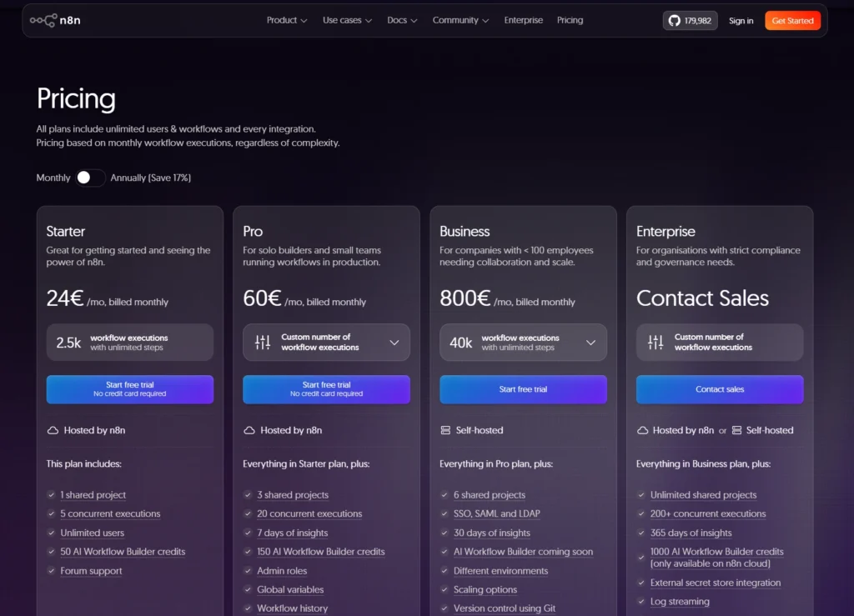Click checkmark beside Unlimited shared projects
Screen dimensions: 854x616
point(641,494)
